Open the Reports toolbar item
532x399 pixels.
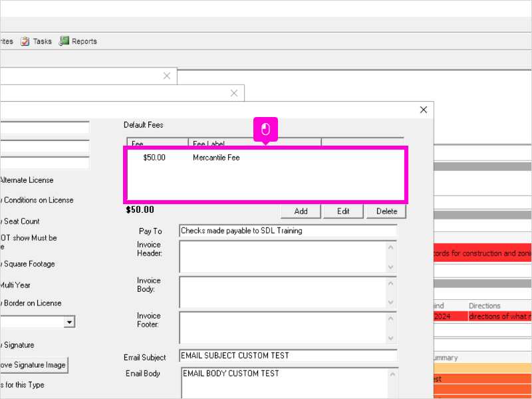(78, 41)
